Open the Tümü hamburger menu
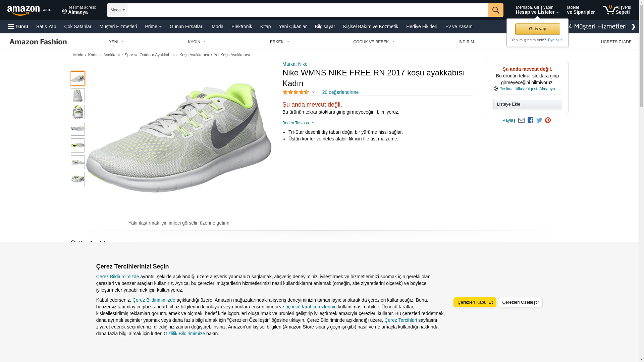The width and height of the screenshot is (644, 362). pos(18,26)
